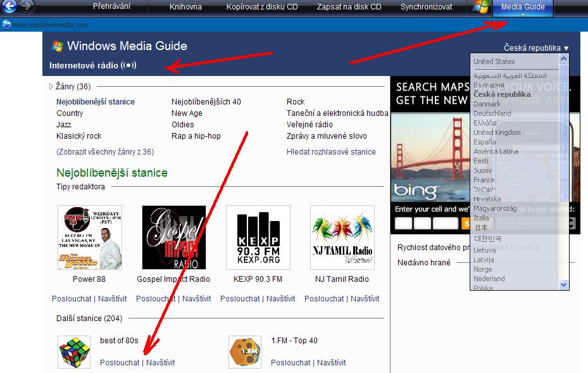Open the KEXP 90.3 FM thumbnail

[x=258, y=237]
